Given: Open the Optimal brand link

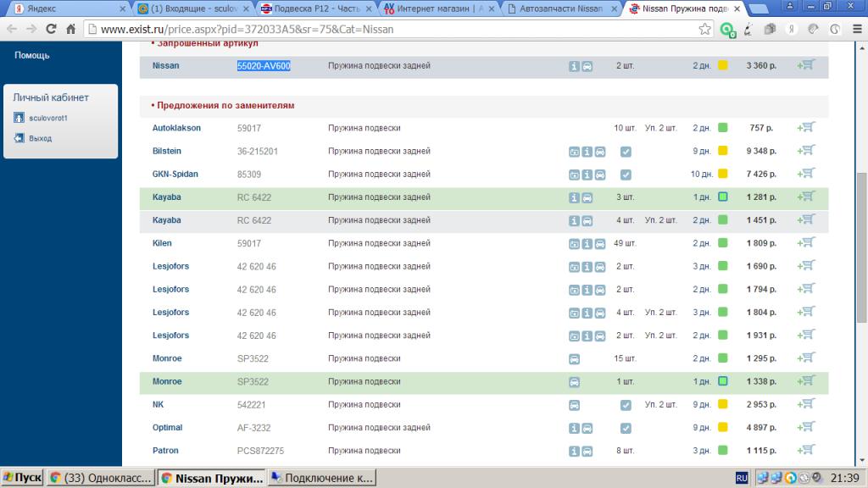Looking at the screenshot, I should 167,428.
